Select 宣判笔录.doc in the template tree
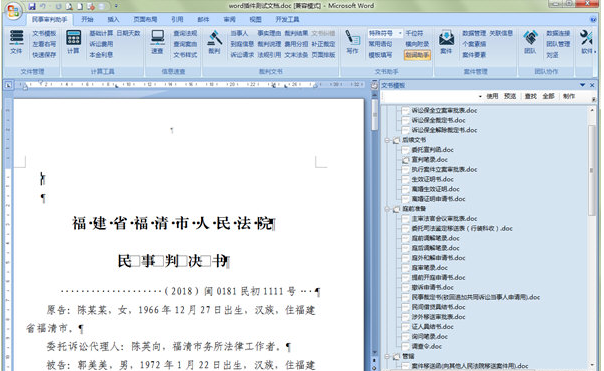The image size is (604, 371). pos(430,159)
